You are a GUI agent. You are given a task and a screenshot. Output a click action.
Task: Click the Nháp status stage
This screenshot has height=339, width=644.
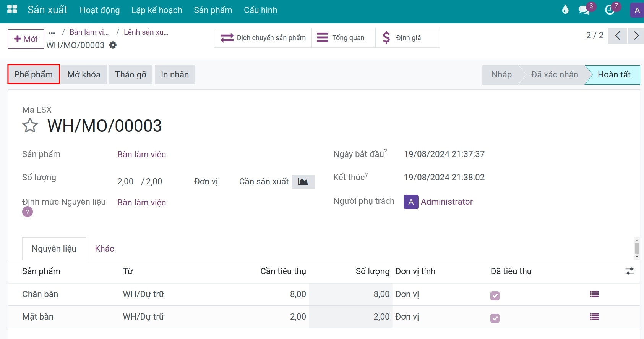pyautogui.click(x=501, y=74)
